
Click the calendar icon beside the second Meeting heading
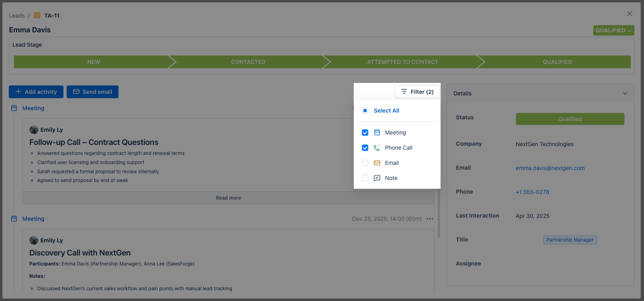coord(14,219)
